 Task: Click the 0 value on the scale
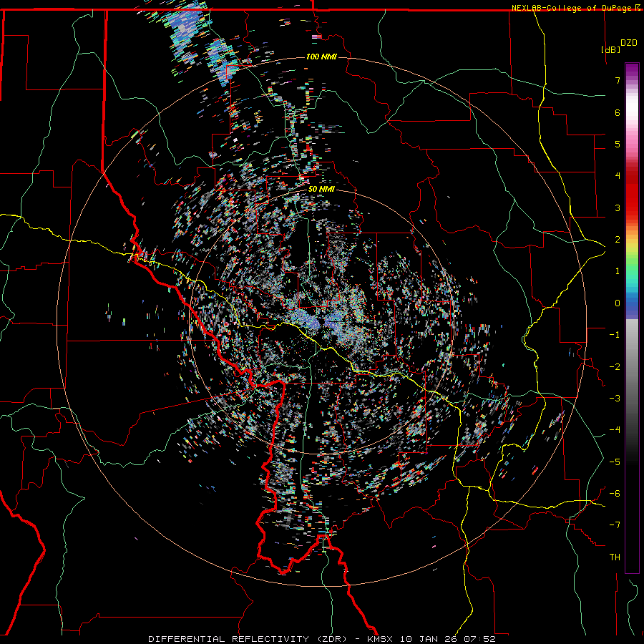618,303
